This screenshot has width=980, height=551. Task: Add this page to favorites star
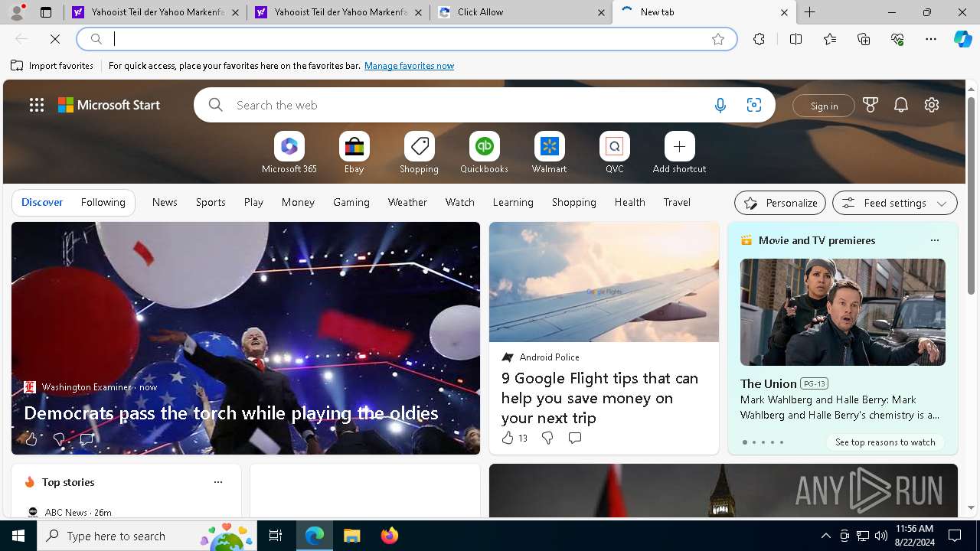pos(718,39)
